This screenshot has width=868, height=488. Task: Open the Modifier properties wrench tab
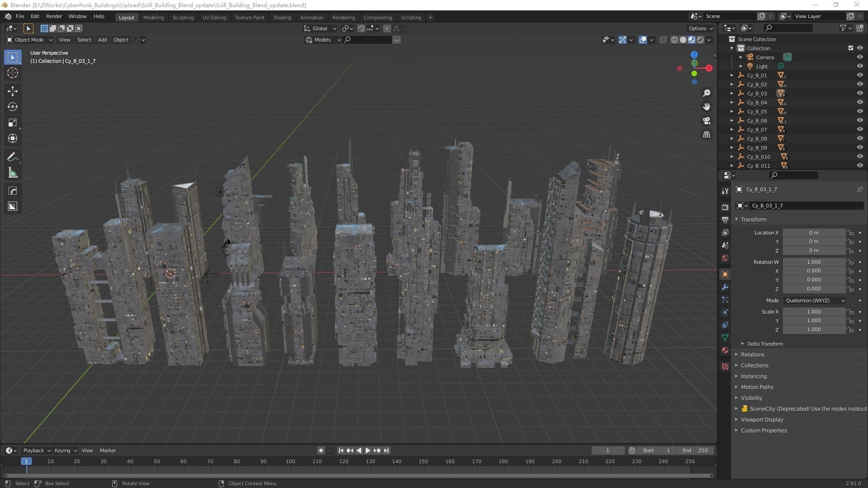725,287
